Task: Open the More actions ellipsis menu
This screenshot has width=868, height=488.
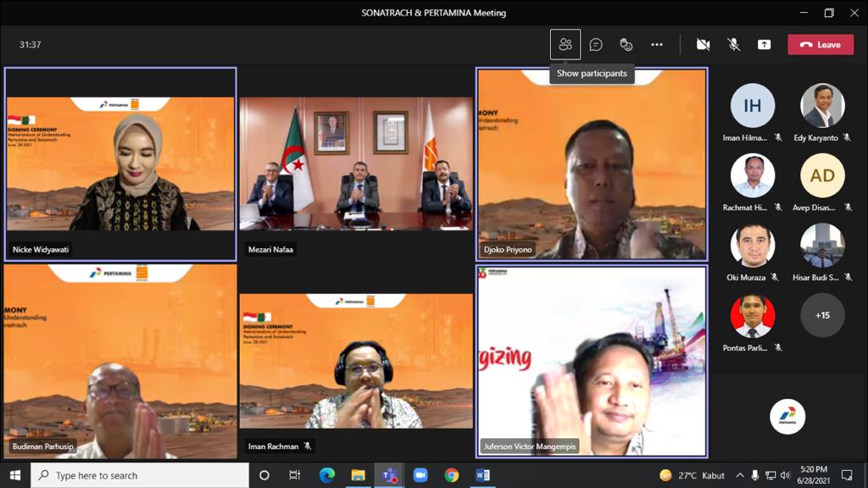Action: point(657,44)
